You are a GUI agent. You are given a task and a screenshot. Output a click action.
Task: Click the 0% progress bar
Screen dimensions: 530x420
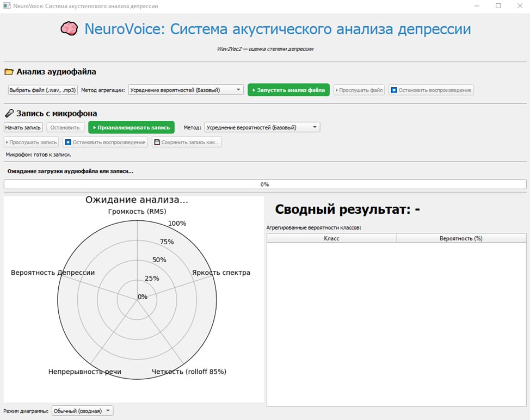(x=265, y=184)
